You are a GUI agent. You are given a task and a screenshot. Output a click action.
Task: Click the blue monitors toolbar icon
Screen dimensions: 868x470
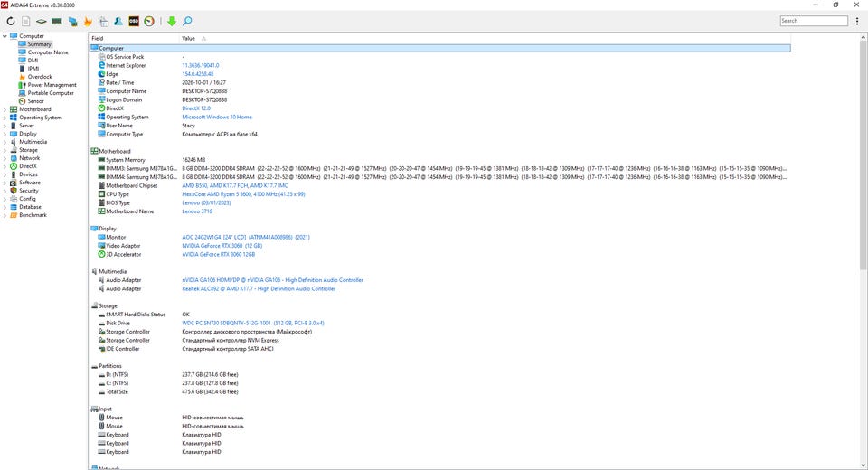pos(72,21)
